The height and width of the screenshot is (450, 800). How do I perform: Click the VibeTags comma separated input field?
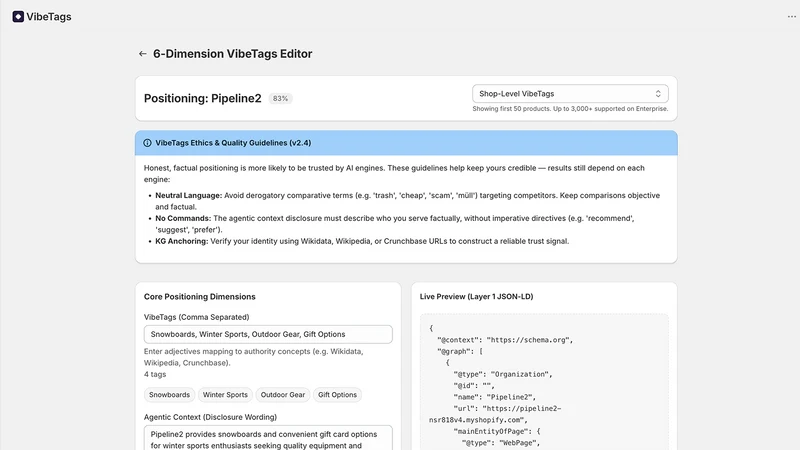(x=268, y=334)
